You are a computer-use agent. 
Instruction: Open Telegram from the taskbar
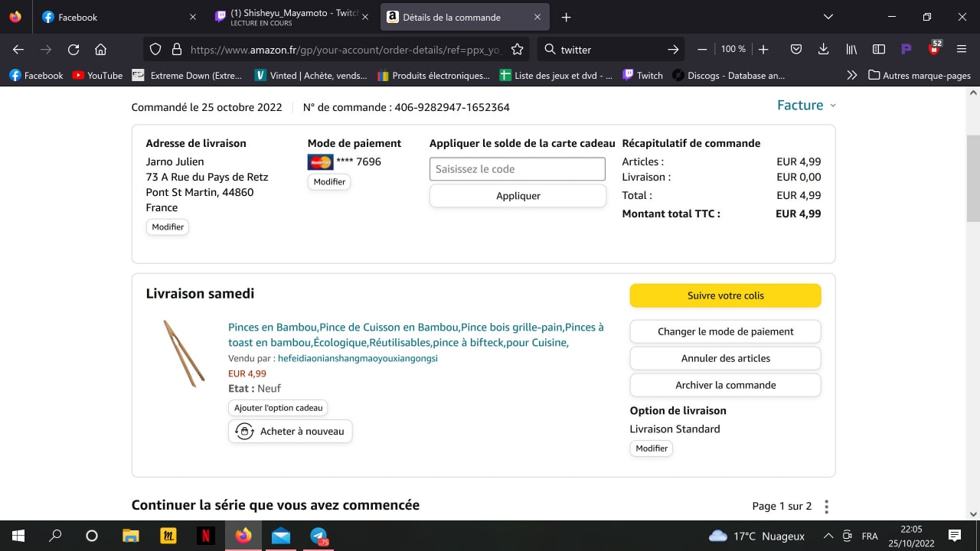point(318,536)
